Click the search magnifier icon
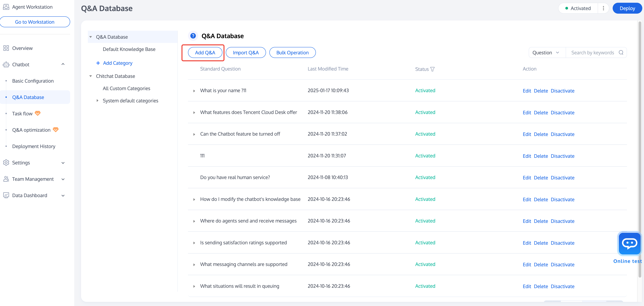Screen dimensions: 644x306 [x=621, y=52]
